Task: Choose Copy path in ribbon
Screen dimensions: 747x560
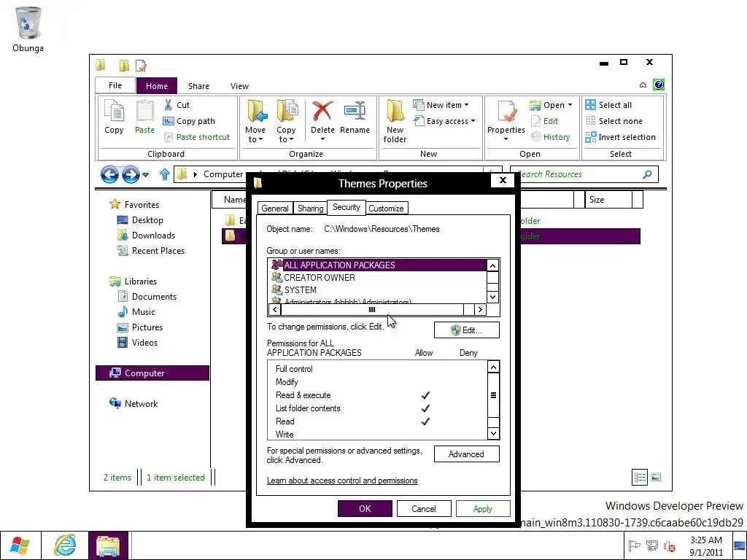Action: coord(189,121)
